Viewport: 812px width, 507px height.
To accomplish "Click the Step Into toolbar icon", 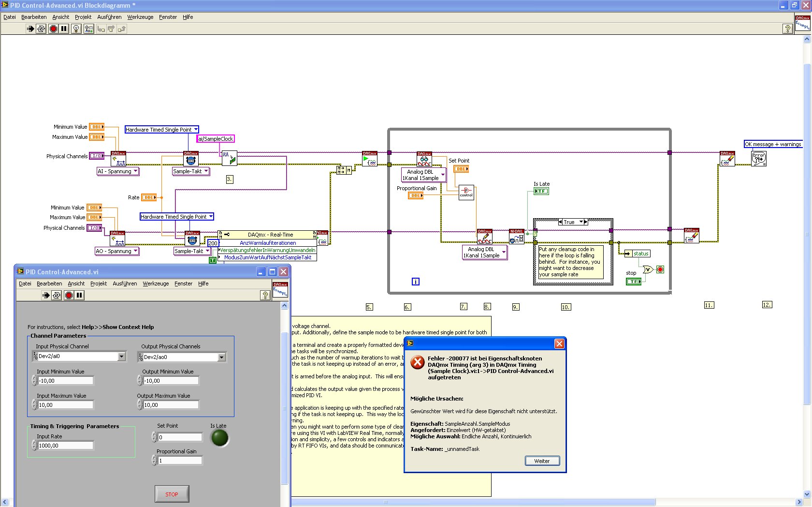I will (x=101, y=29).
